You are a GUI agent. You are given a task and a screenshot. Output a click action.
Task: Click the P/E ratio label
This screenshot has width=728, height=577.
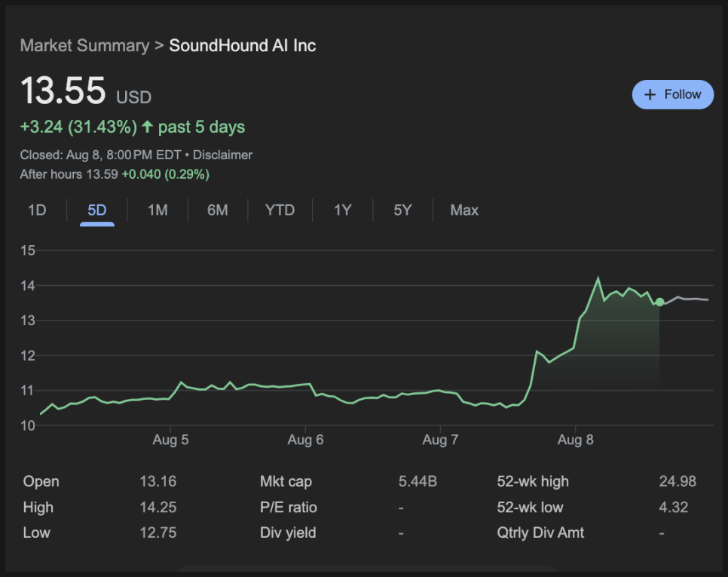click(289, 507)
